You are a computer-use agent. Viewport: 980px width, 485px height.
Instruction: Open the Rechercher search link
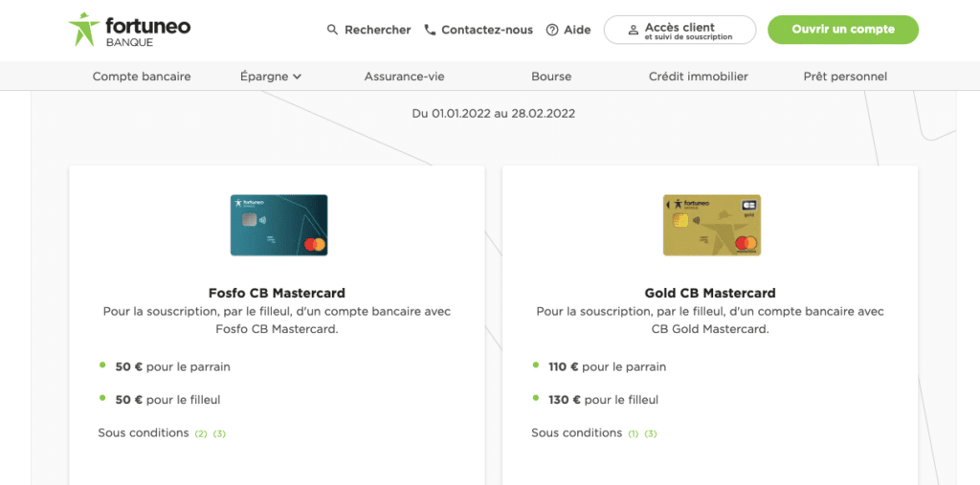[368, 30]
